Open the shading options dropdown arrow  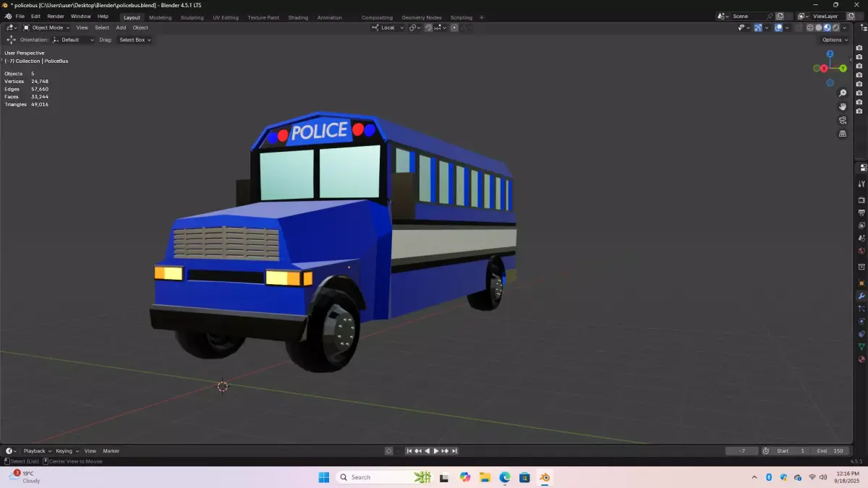tap(844, 27)
